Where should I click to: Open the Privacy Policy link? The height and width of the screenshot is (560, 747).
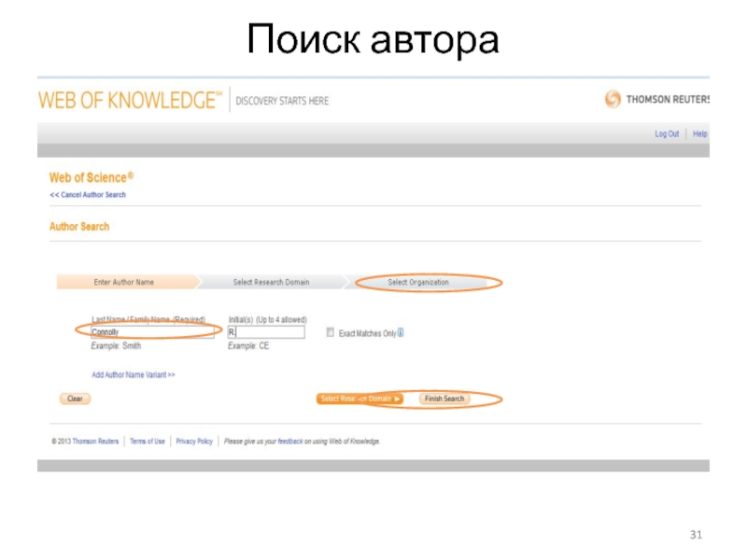(x=194, y=441)
